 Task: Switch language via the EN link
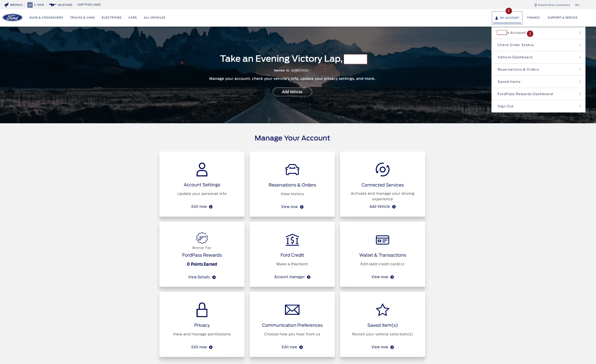pos(577,5)
